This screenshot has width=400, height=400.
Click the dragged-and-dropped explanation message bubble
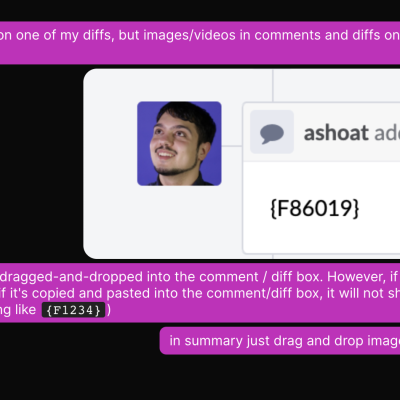tap(200, 293)
